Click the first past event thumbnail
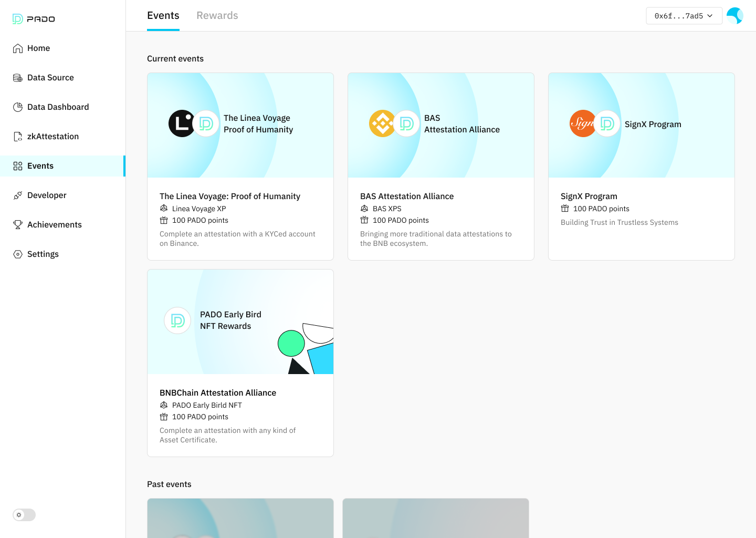Screen dimensions: 756x538 (x=240, y=518)
